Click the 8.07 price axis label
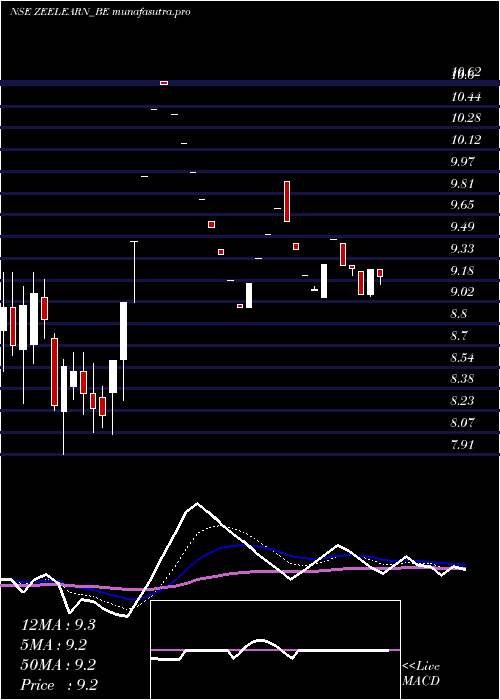The image size is (500, 700). pos(462,422)
